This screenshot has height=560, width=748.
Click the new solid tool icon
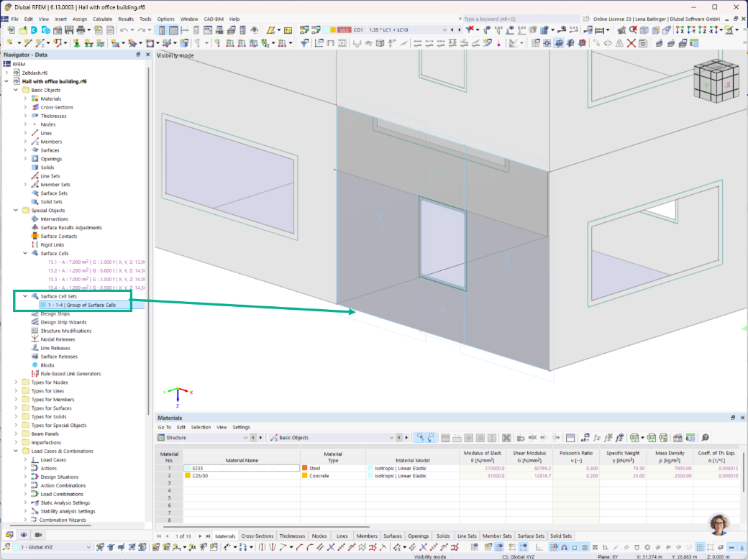[167, 43]
